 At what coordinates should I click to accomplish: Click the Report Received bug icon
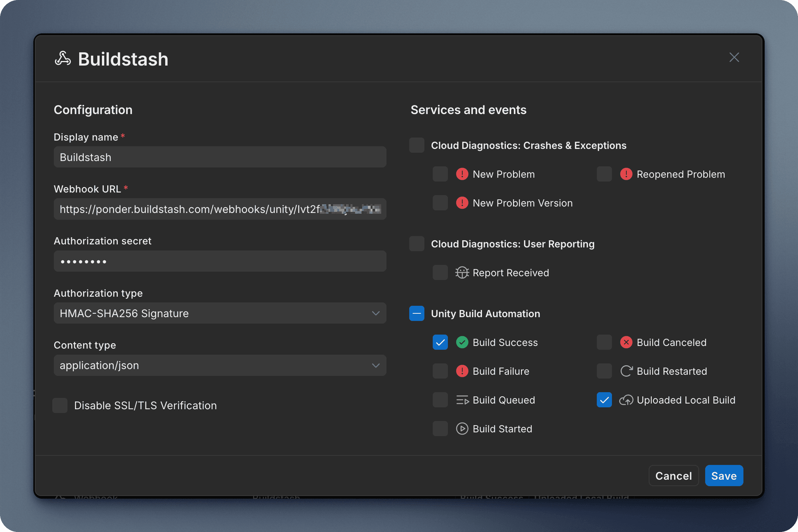[x=462, y=272]
